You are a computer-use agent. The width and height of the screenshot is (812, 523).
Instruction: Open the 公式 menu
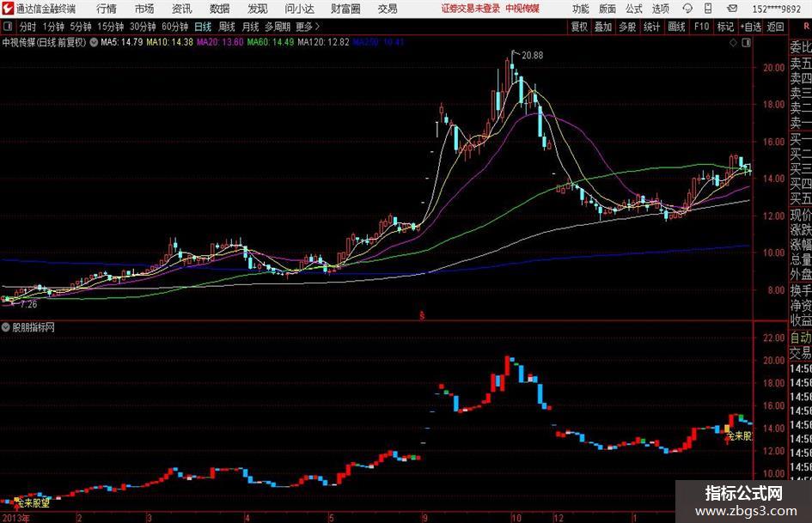tap(634, 9)
